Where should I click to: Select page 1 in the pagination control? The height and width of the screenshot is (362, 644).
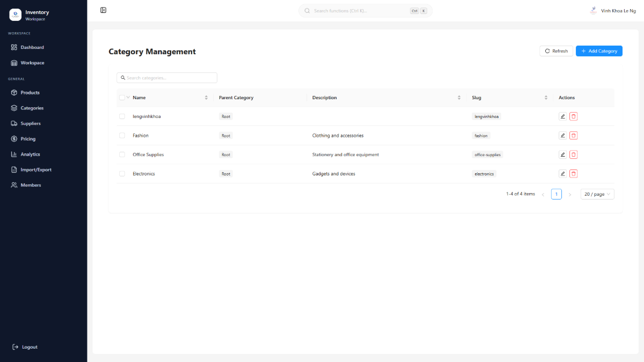click(556, 194)
